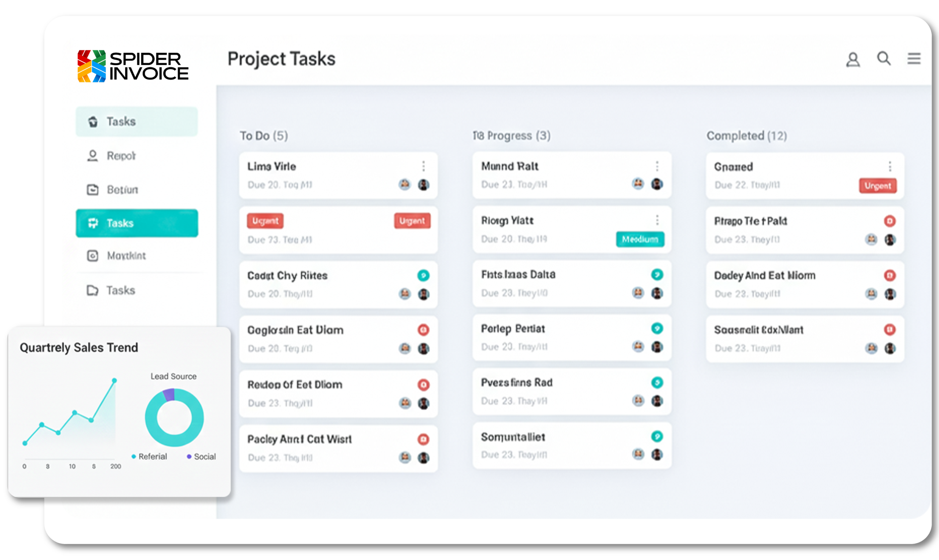Click the Maxtkint sidebar icon
This screenshot has height=560, width=939.
92,256
